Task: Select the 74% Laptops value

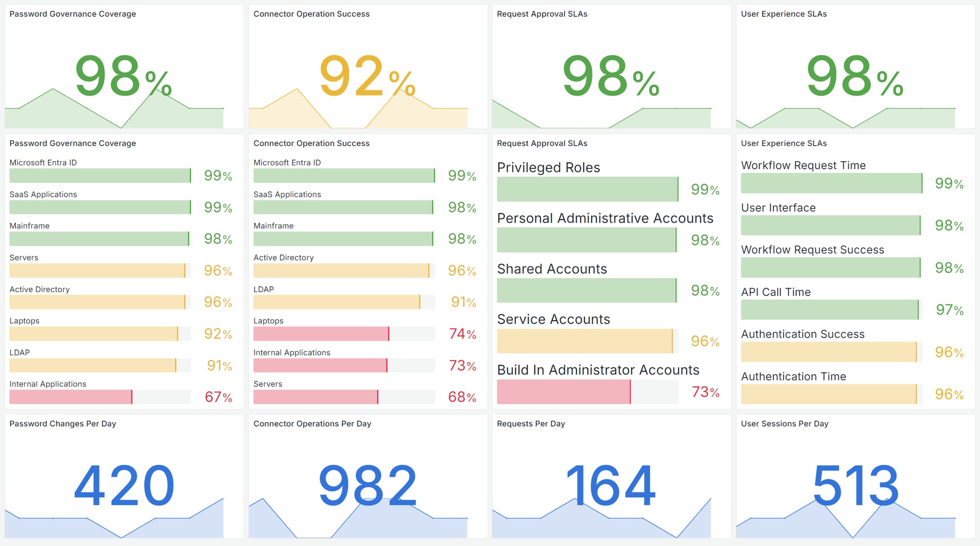Action: pos(463,334)
